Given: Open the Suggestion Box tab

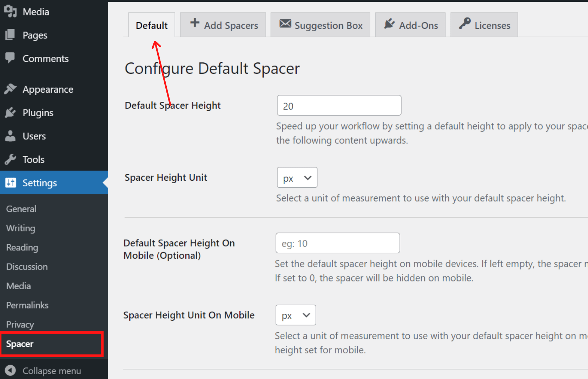Looking at the screenshot, I should [321, 25].
